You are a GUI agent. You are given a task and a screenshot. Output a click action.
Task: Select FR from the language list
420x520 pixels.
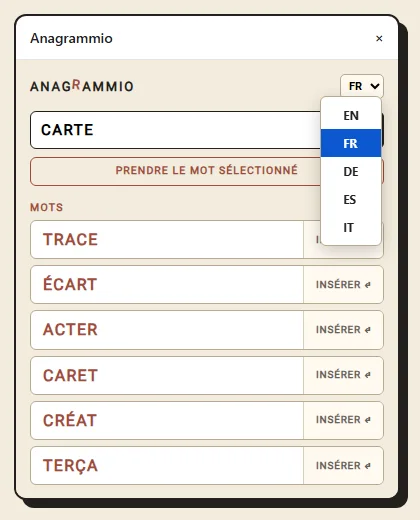(351, 143)
